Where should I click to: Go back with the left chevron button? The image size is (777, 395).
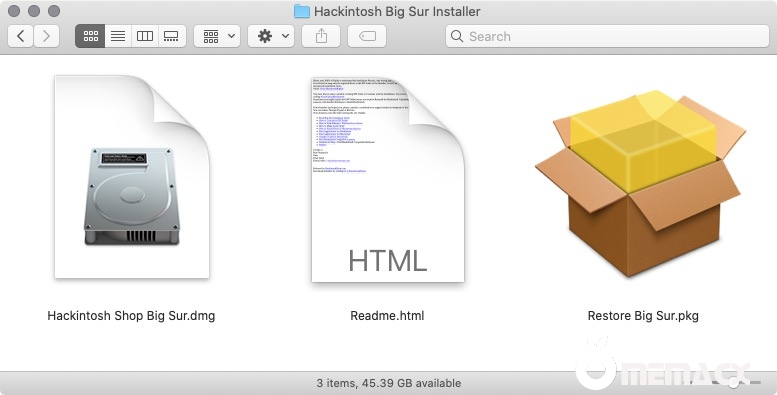point(21,36)
